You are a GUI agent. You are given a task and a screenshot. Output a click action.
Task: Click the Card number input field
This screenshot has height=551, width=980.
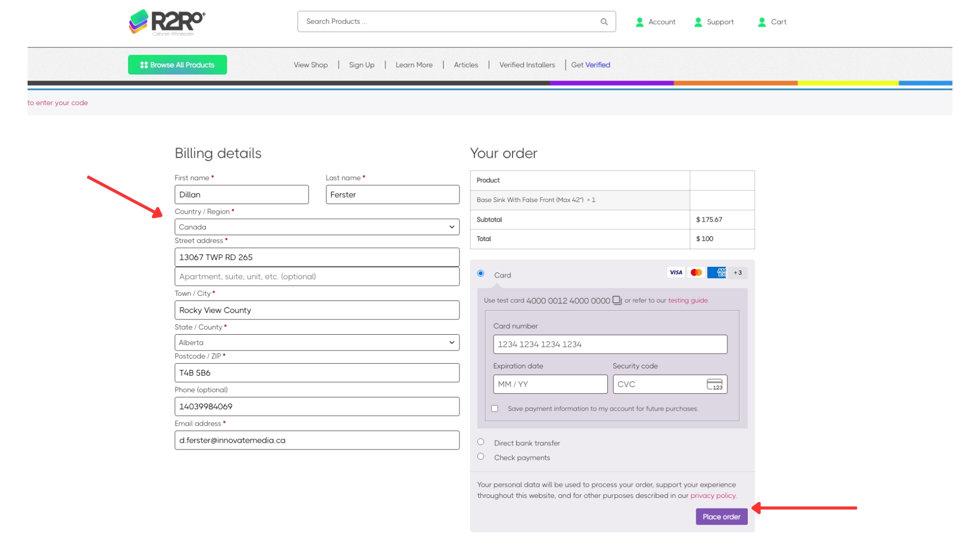[x=610, y=344]
